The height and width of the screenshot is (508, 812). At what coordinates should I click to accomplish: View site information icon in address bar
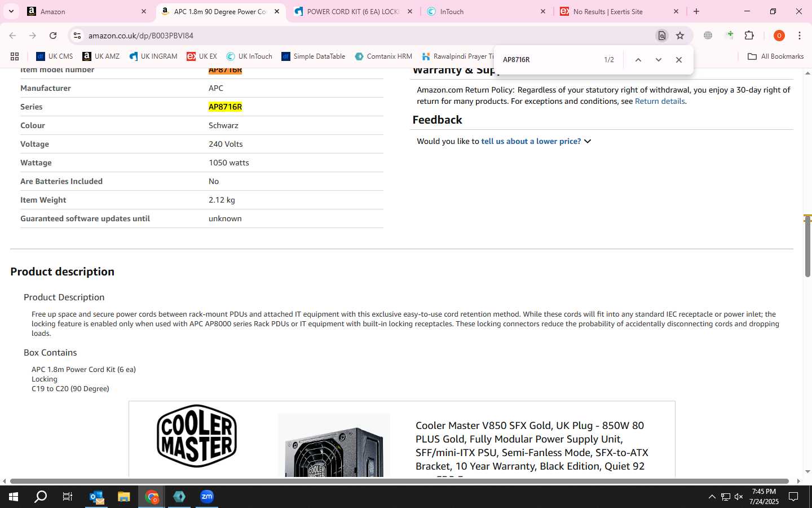tap(77, 36)
